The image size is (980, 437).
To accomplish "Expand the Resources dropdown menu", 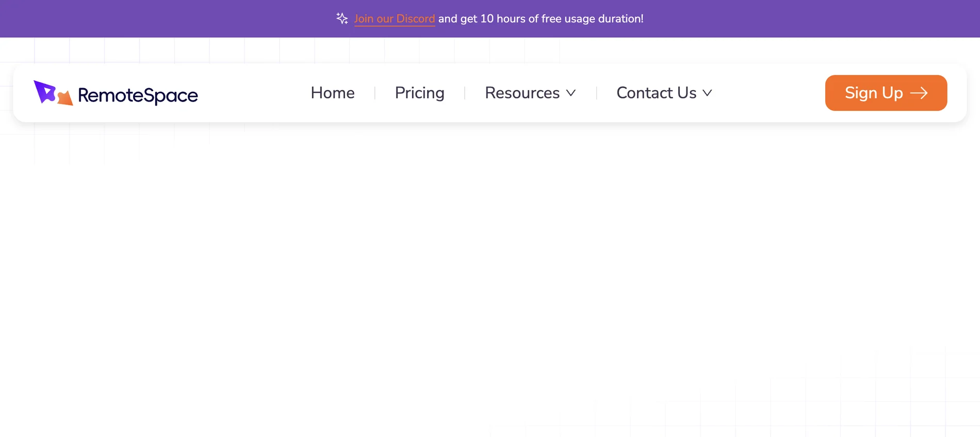I will (530, 93).
